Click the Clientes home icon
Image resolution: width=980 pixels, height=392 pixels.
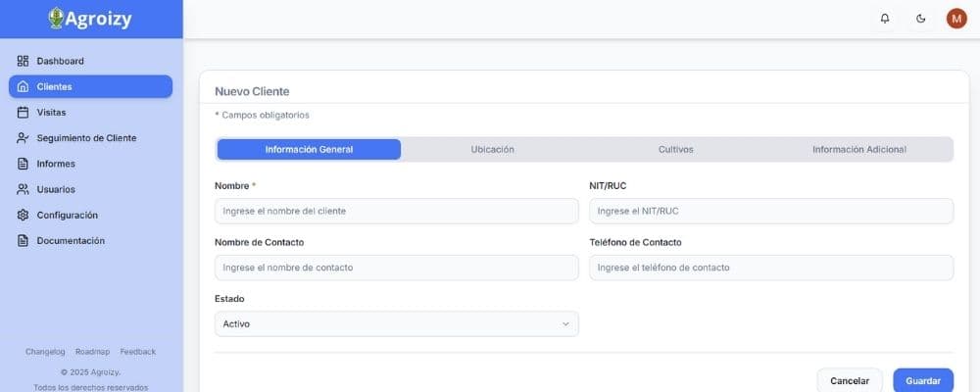tap(24, 86)
